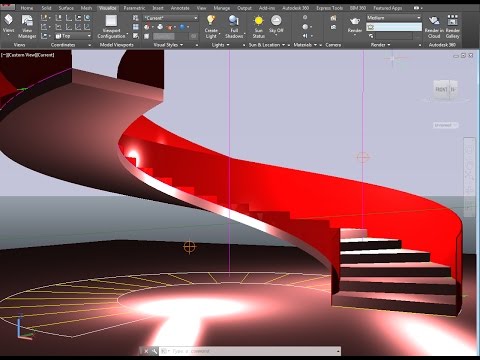Switch to the Insert ribbon tab

pyautogui.click(x=158, y=8)
